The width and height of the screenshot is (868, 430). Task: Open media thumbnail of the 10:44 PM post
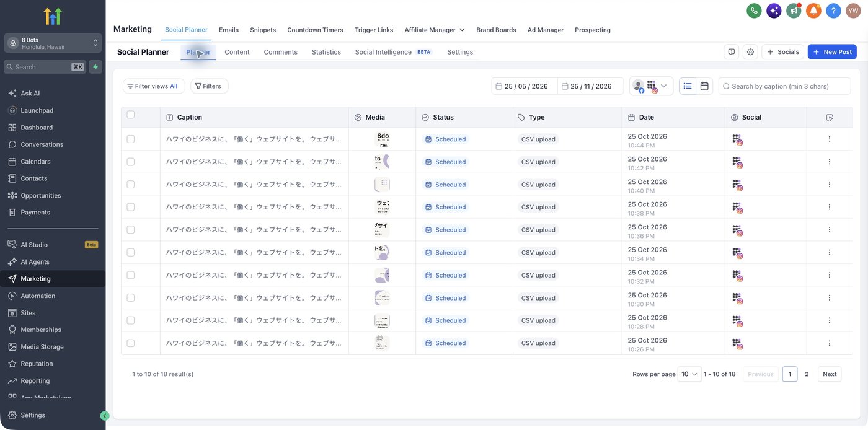coord(382,139)
